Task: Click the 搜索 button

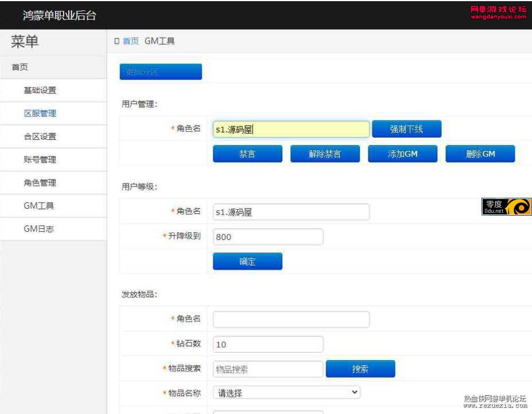Action: coord(360,369)
